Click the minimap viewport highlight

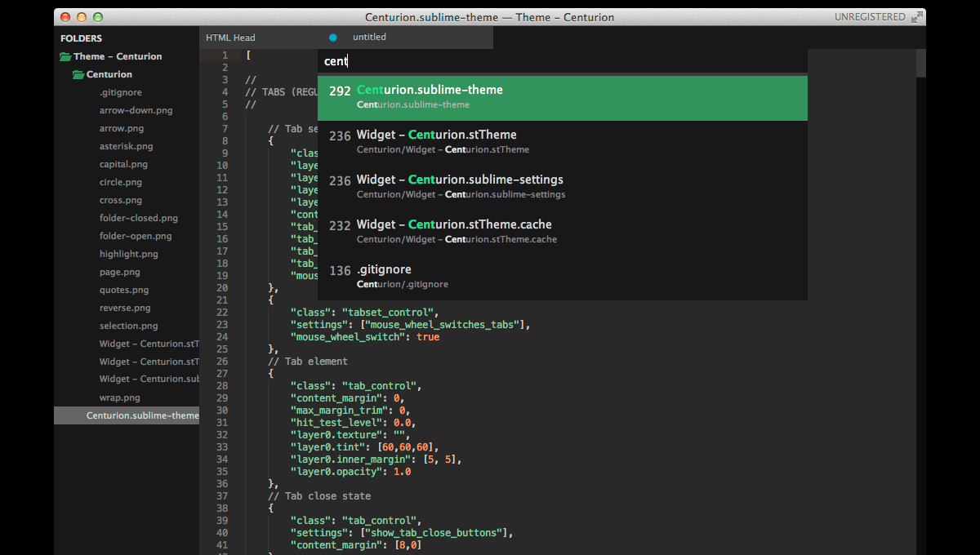click(x=920, y=63)
